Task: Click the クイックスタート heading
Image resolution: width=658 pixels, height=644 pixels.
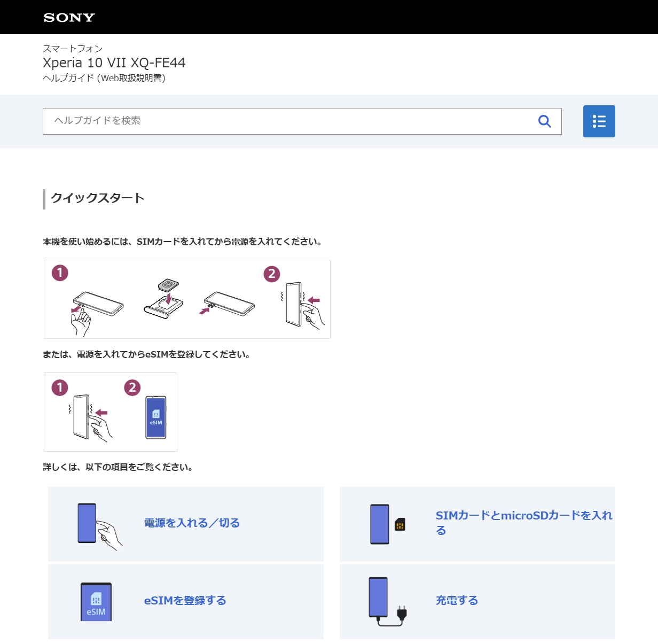Action: tap(98, 198)
